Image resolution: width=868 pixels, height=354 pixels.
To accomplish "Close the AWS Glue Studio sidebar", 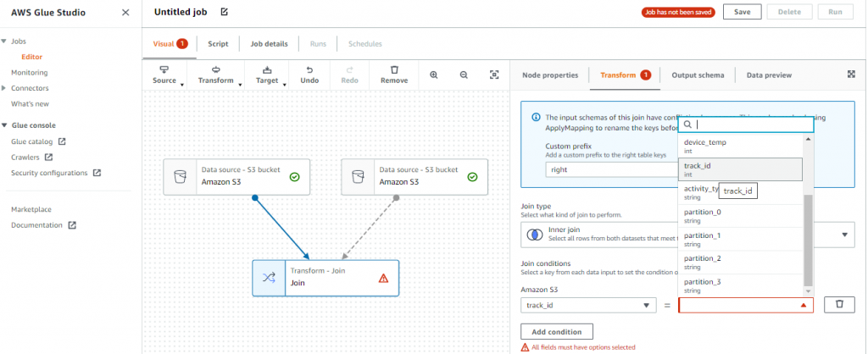I will (x=125, y=12).
